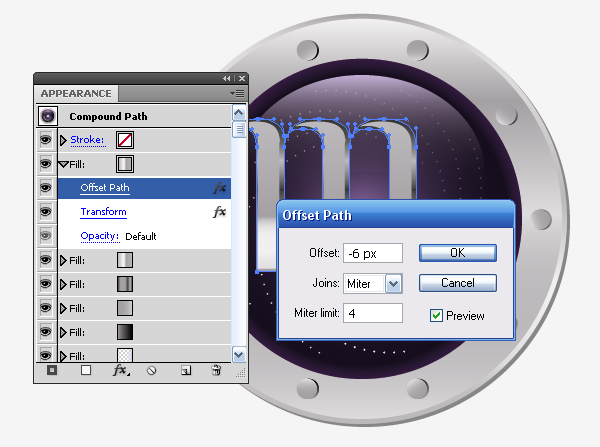Screen dimensions: 600x447
Task: Toggle visibility of the Stroke attribute
Action: click(x=46, y=140)
